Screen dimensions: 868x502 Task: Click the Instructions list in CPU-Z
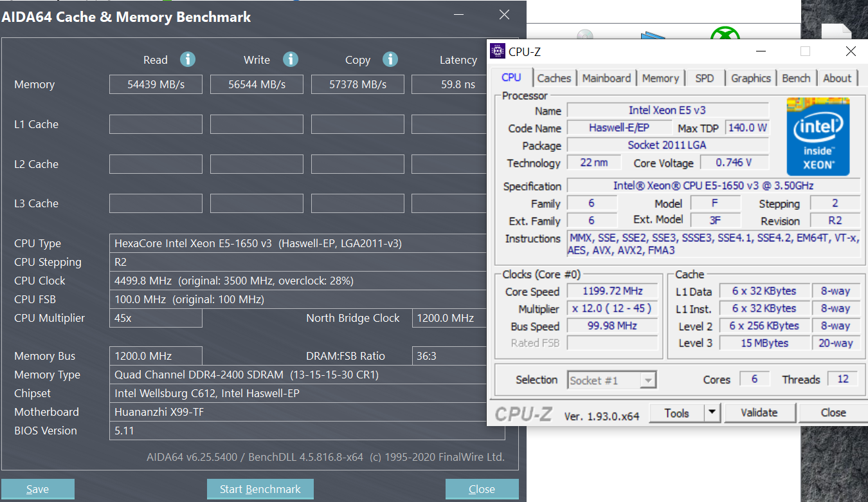coord(714,245)
